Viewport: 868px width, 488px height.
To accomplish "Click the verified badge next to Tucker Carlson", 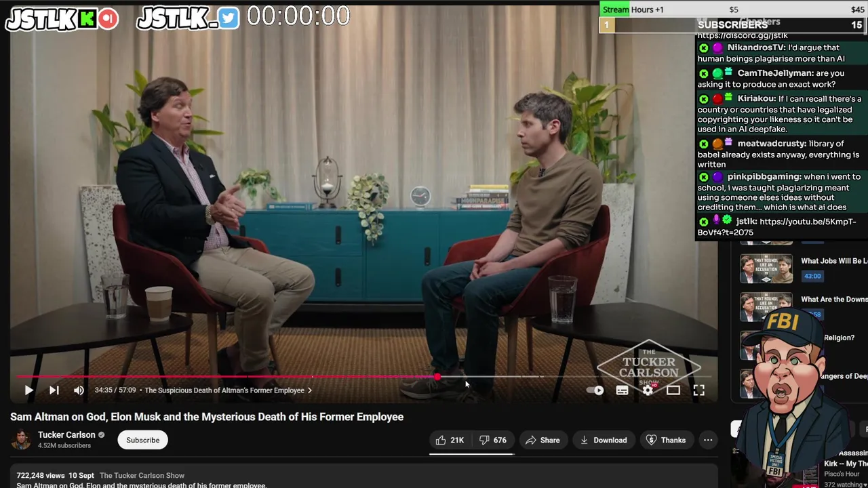I will (102, 435).
